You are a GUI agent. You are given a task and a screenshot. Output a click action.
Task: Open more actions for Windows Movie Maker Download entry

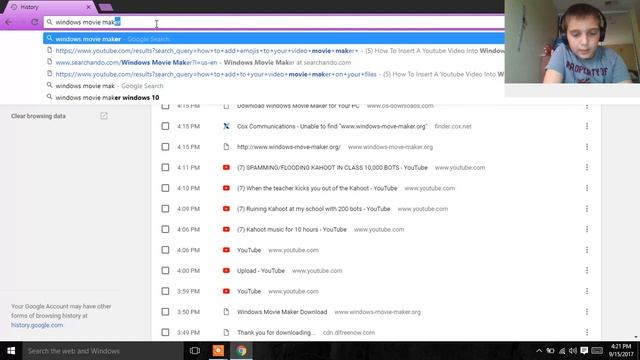point(587,311)
